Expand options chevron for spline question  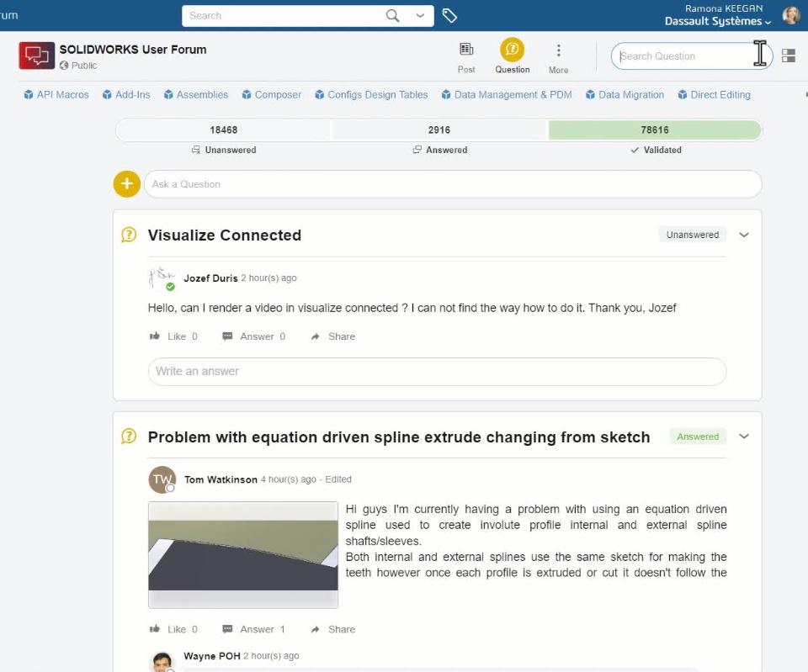743,437
